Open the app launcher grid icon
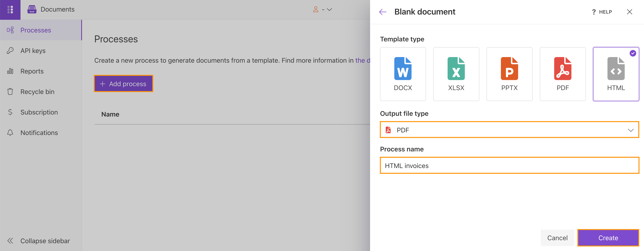 tap(10, 10)
